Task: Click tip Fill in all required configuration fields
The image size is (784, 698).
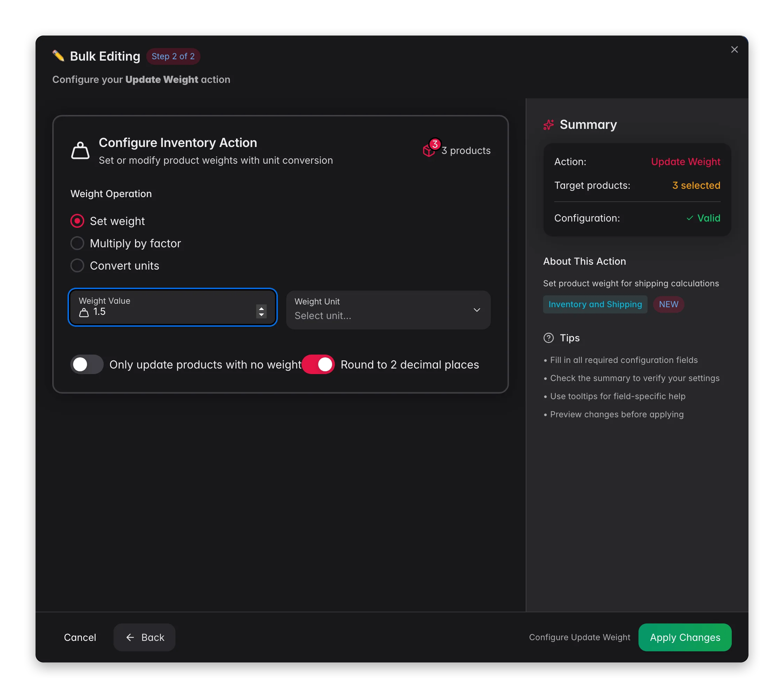Action: (624, 360)
